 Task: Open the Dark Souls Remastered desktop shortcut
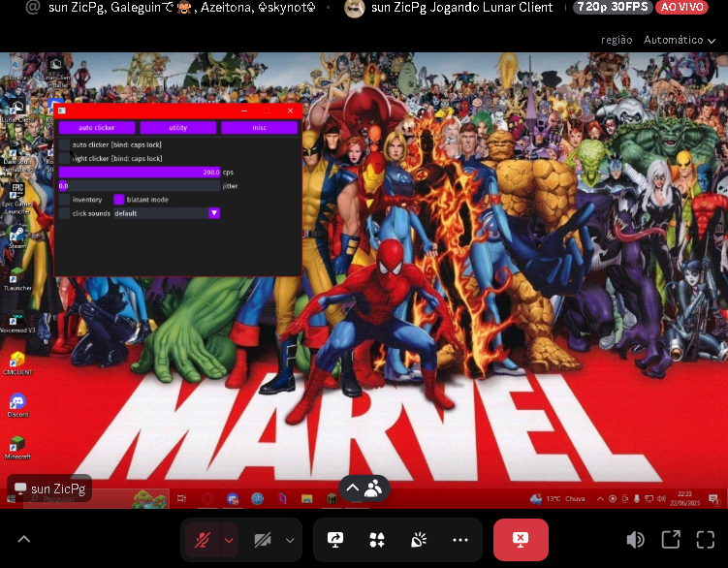click(x=17, y=158)
